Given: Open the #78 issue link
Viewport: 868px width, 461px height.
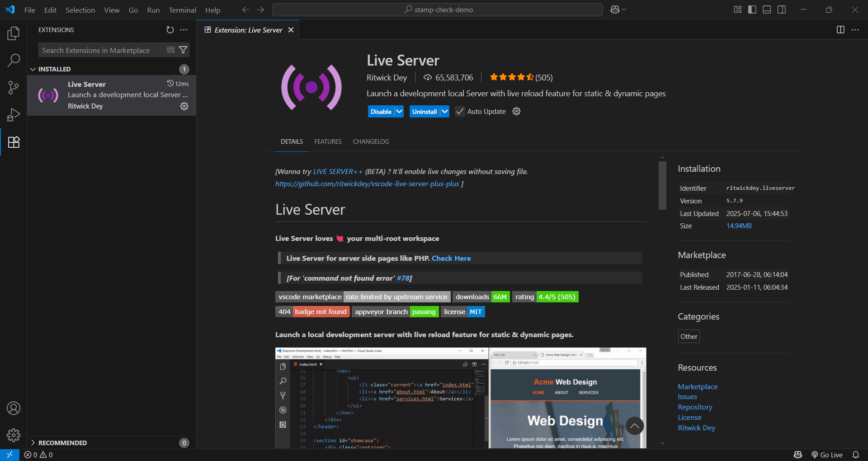Looking at the screenshot, I should point(403,278).
